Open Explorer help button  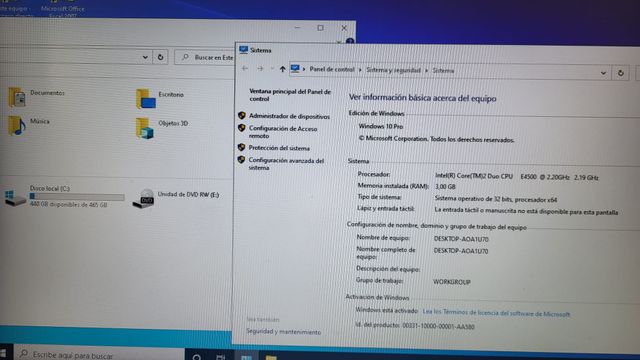[350, 41]
